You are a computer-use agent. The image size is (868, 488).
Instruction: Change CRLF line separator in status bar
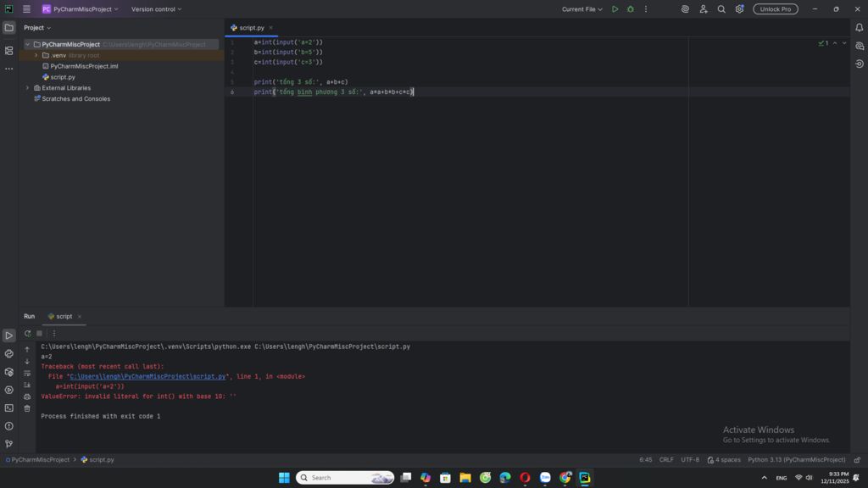point(666,460)
